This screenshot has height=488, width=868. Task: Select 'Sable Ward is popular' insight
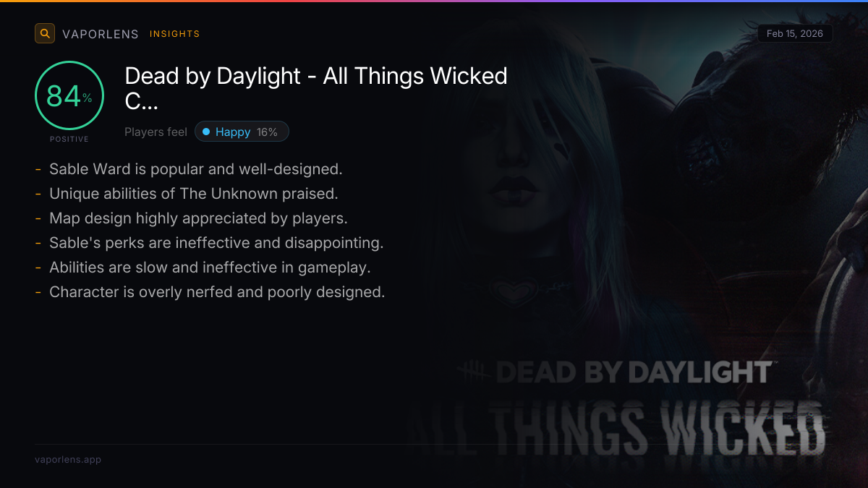click(195, 169)
